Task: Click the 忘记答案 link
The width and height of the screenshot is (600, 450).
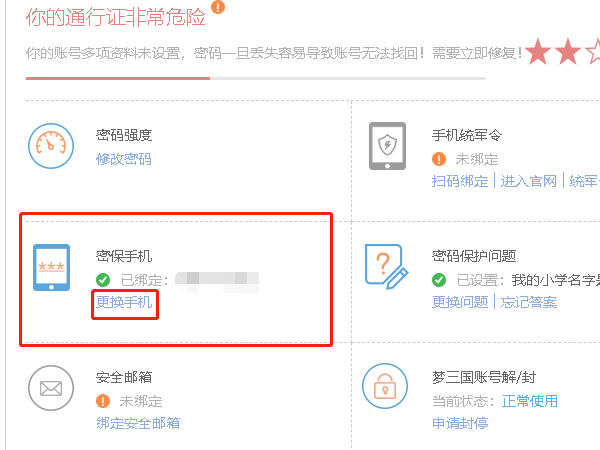Action: pos(528,302)
